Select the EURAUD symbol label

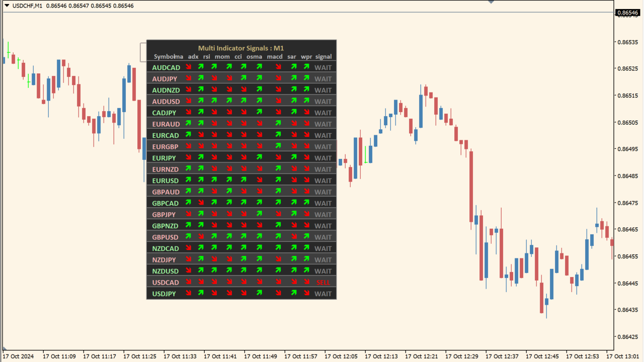[x=166, y=124]
